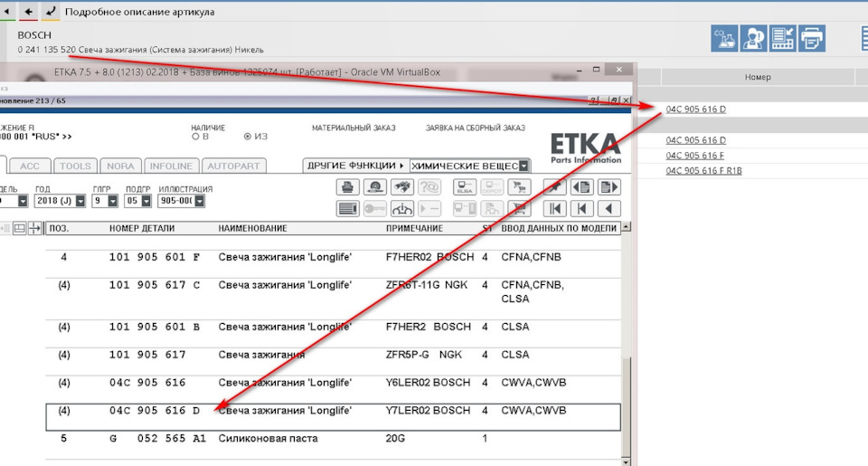Screen dimensions: 868x466
Task: Click the bold left arrow back icon
Action: point(29,11)
